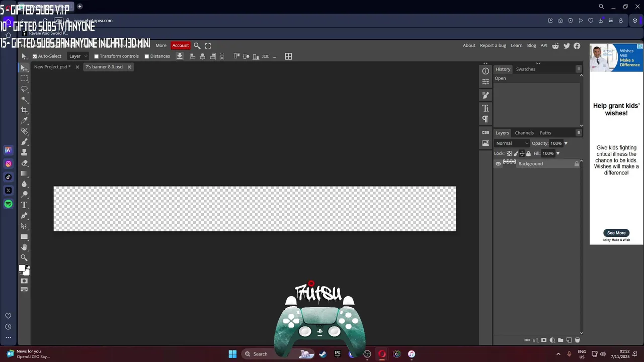Open the Layer auto-select dropdown
The height and width of the screenshot is (362, 644).
coord(78,56)
